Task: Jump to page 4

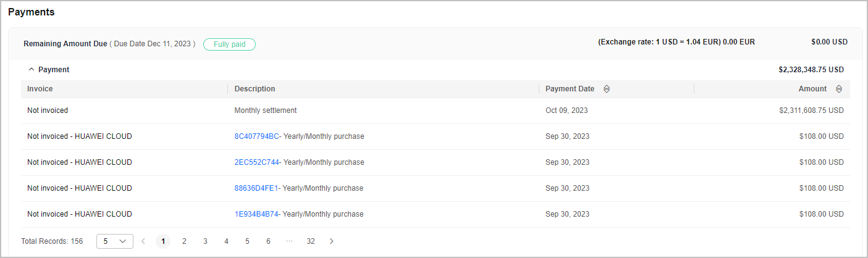Action: coord(226,241)
